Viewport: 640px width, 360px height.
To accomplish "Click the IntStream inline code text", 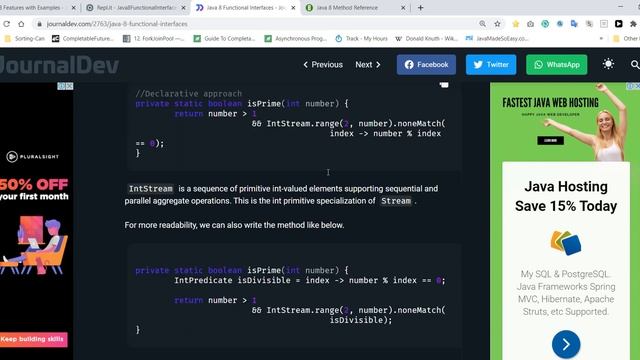I will (151, 189).
